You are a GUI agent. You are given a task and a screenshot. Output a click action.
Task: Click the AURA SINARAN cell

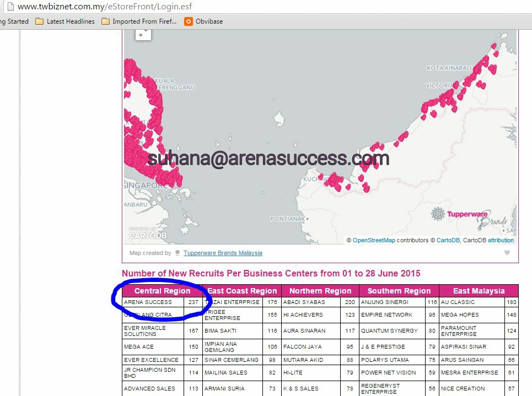[x=311, y=331]
